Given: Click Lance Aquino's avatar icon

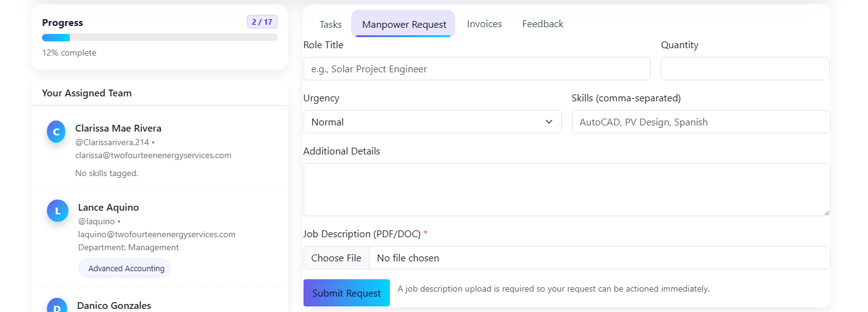Looking at the screenshot, I should point(57,211).
